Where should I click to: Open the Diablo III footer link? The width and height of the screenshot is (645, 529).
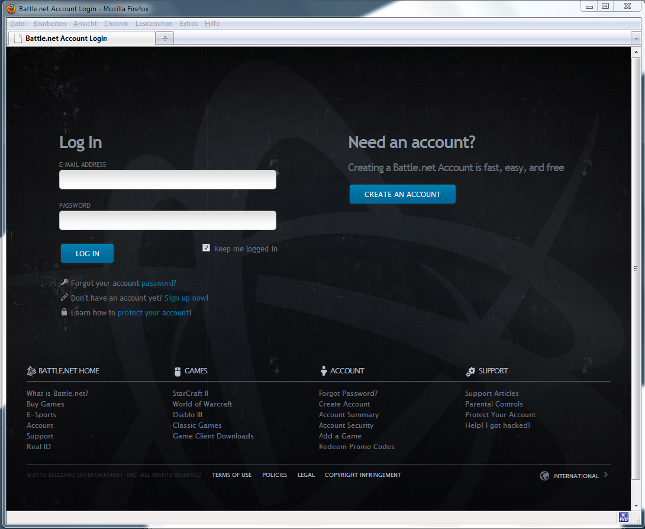(x=188, y=415)
